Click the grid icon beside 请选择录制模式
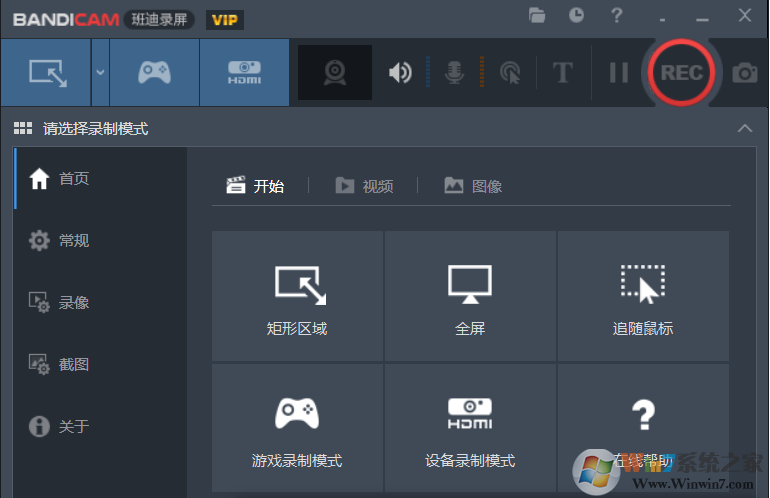770x498 pixels. tap(23, 129)
